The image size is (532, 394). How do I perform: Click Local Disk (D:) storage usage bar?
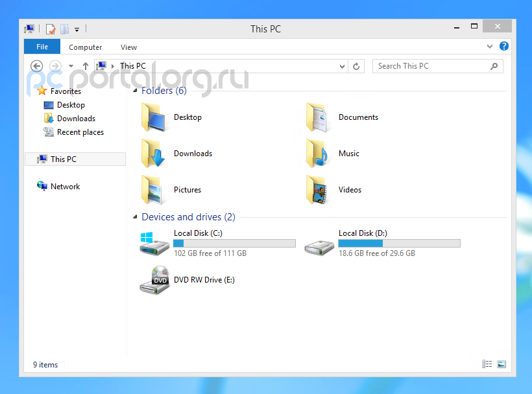coord(399,244)
